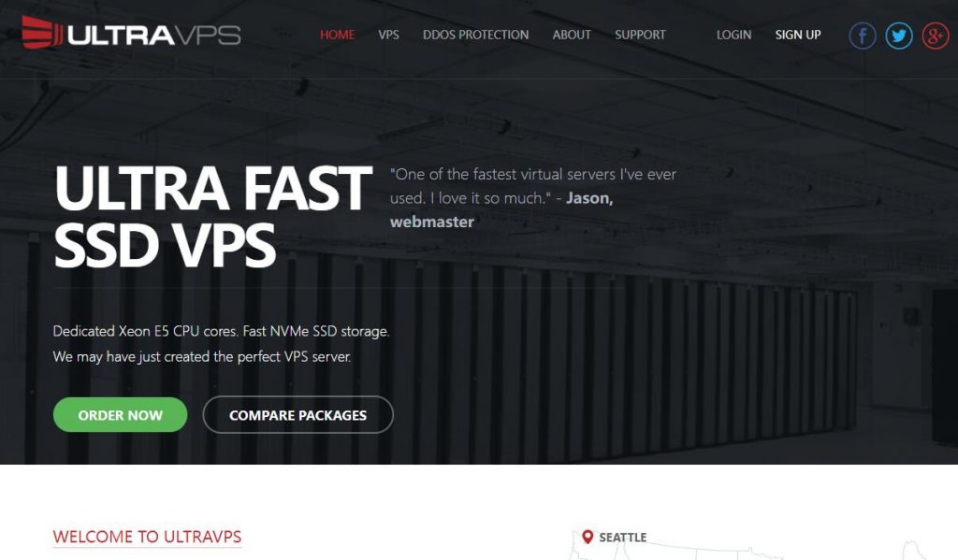The image size is (958, 560).
Task: Open the Twitter social icon
Action: (x=899, y=36)
